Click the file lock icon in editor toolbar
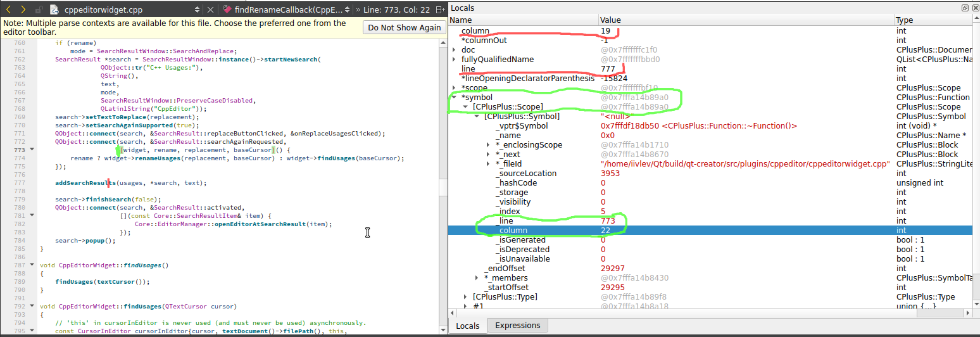 [39, 10]
